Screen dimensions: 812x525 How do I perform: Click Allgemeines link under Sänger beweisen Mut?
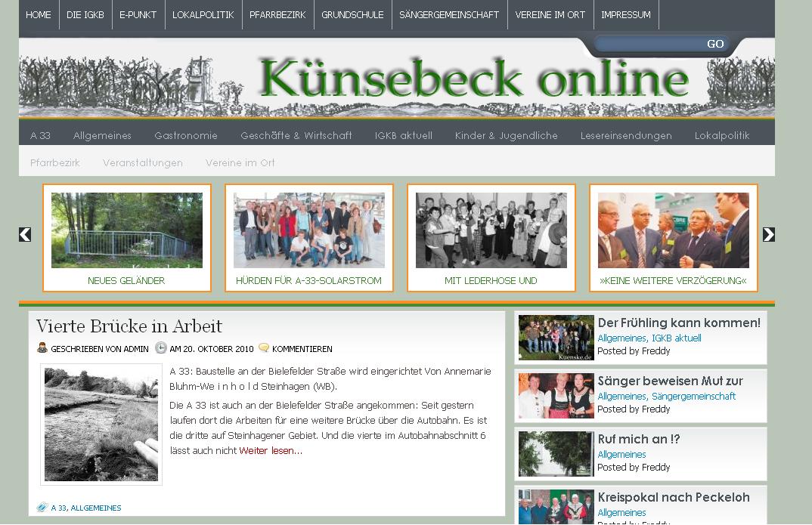(x=622, y=397)
